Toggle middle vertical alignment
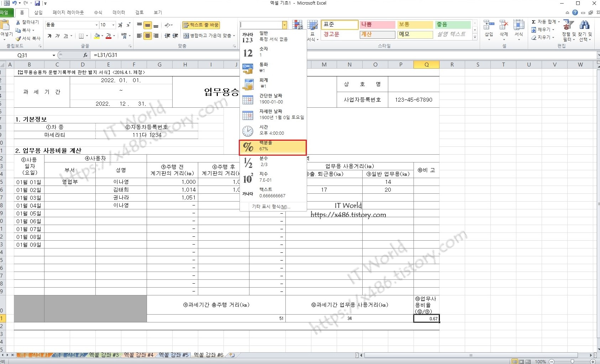 coord(148,25)
